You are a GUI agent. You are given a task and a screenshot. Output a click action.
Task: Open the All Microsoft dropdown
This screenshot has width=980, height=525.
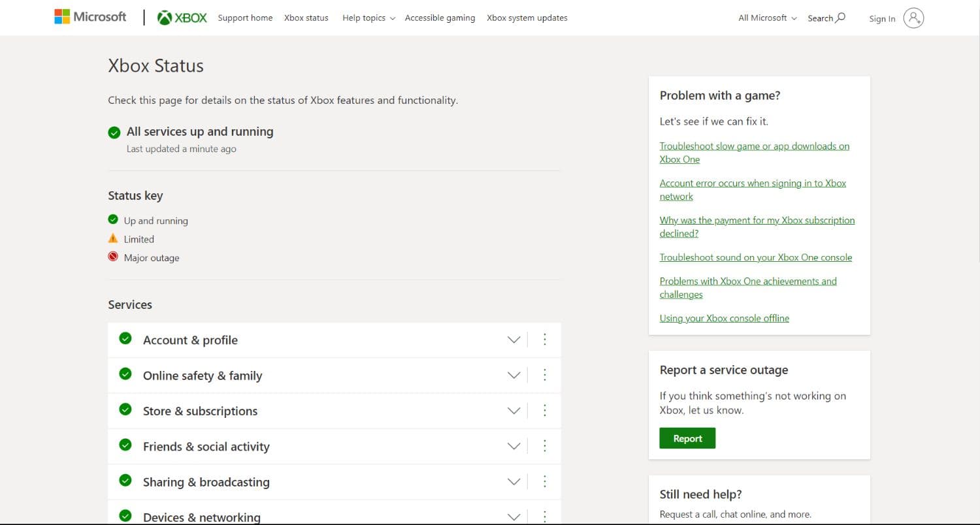point(768,18)
